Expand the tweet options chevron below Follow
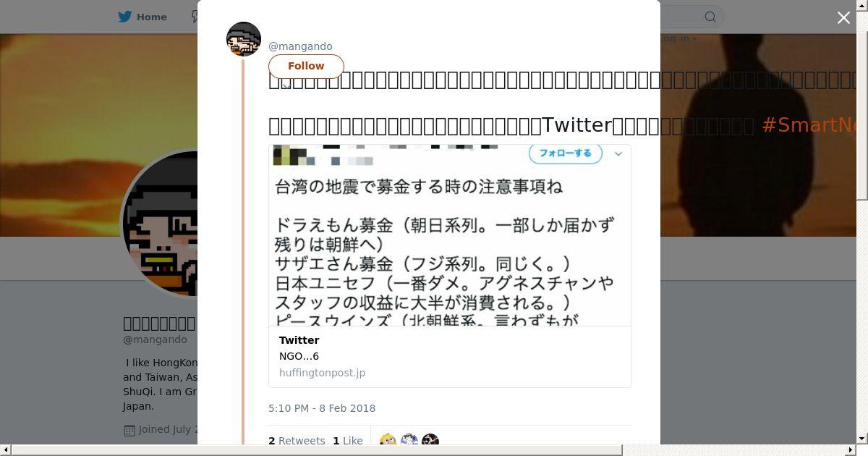 tap(286, 85)
